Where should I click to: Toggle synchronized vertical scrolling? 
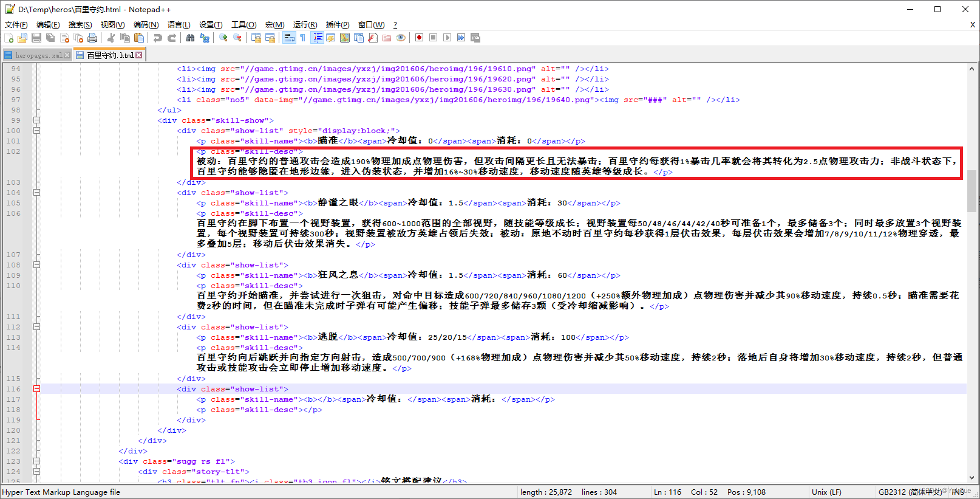(256, 38)
